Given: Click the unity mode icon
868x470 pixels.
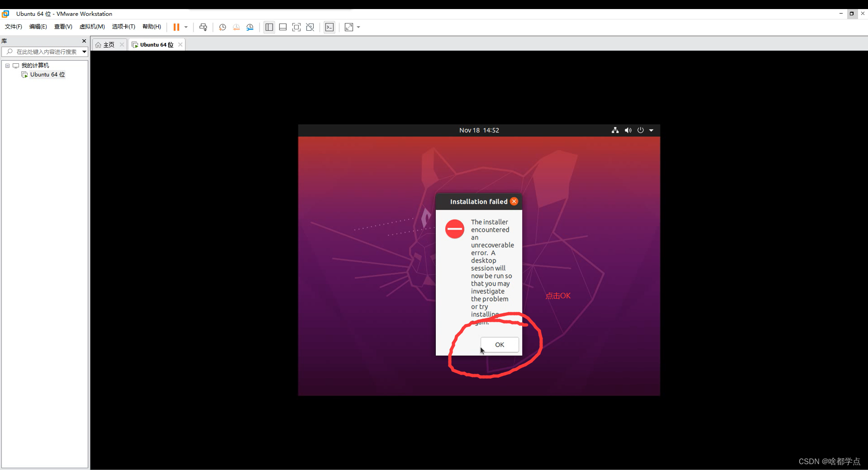Looking at the screenshot, I should [310, 27].
